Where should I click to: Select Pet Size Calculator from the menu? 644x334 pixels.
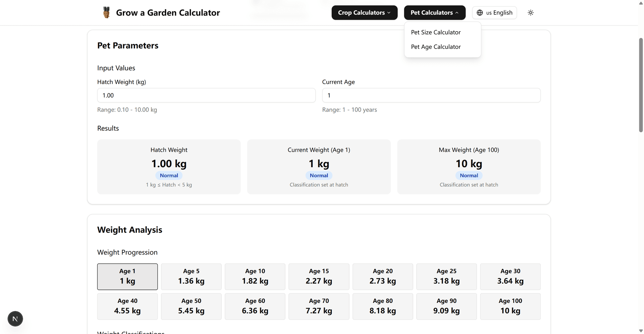pos(435,32)
